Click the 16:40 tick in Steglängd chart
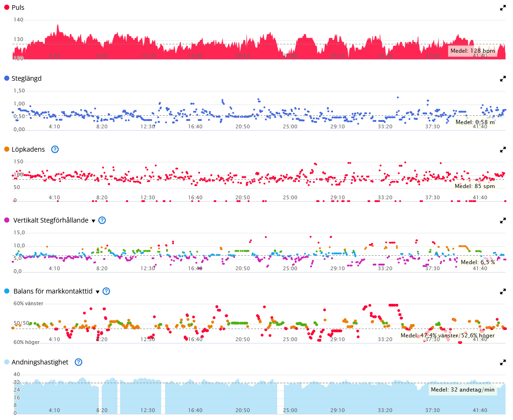The image size is (513, 420). pos(195,126)
